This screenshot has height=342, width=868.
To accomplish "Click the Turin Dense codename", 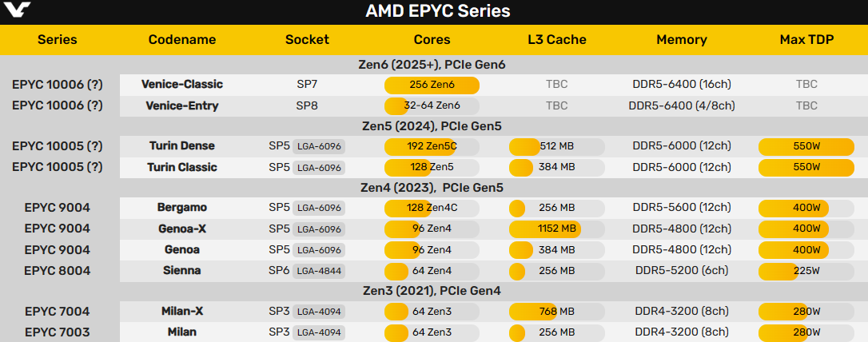I will [x=182, y=145].
